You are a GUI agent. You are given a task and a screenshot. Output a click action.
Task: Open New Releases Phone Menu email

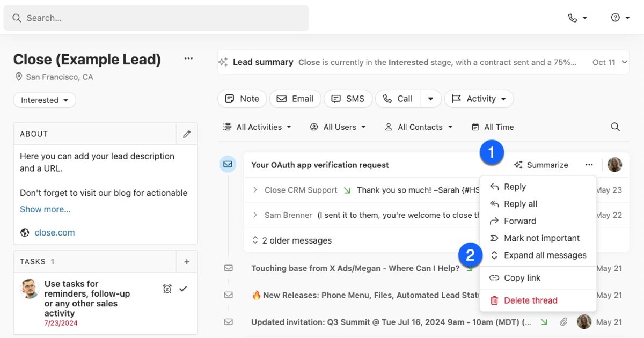pos(365,295)
